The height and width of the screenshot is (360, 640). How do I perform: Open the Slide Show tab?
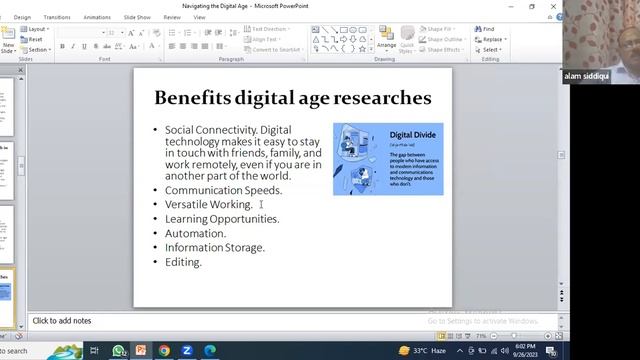point(137,17)
